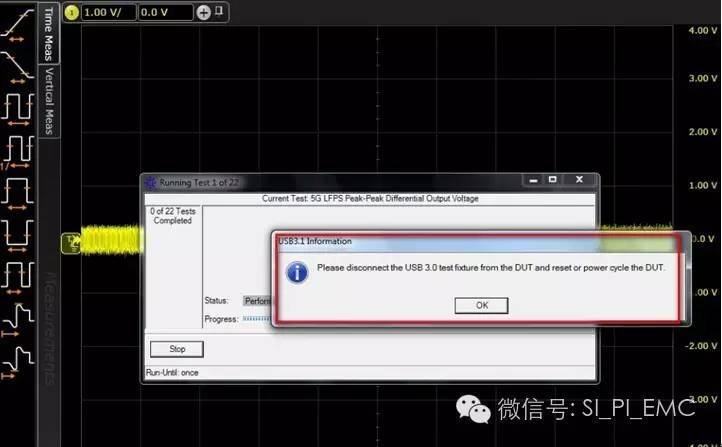
Task: Click the 'Please disconnect the USB 3.0' message
Action: (491, 268)
